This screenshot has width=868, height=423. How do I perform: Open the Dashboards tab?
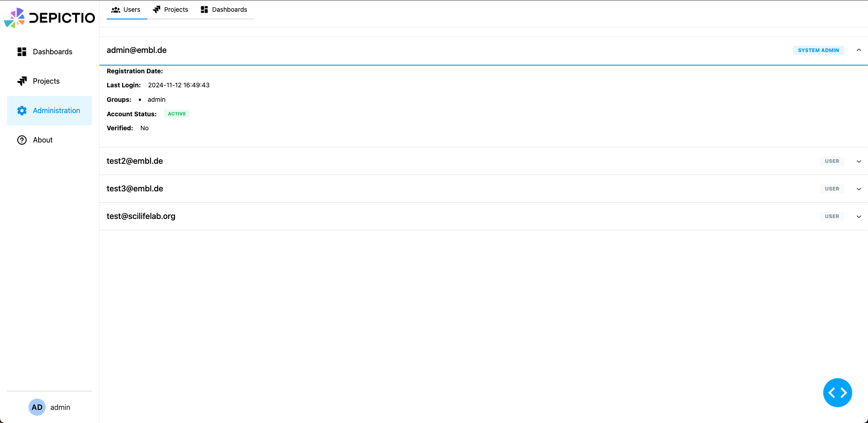click(224, 10)
